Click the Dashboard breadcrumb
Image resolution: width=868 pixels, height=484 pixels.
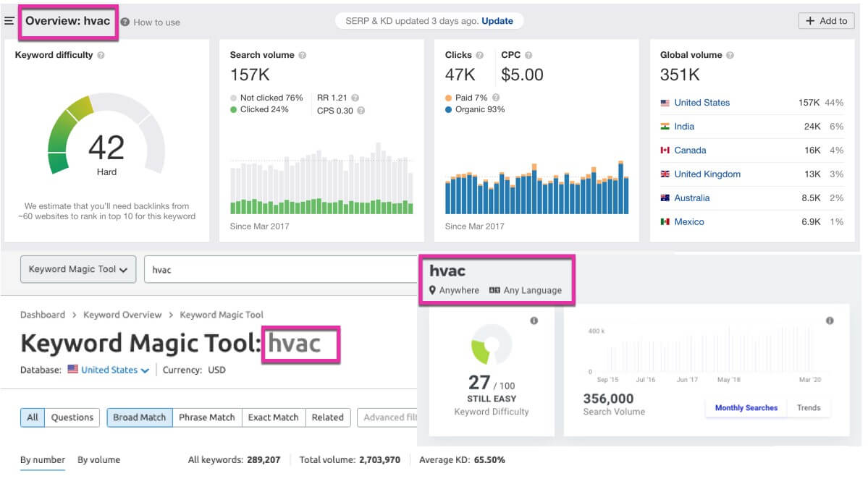[43, 315]
